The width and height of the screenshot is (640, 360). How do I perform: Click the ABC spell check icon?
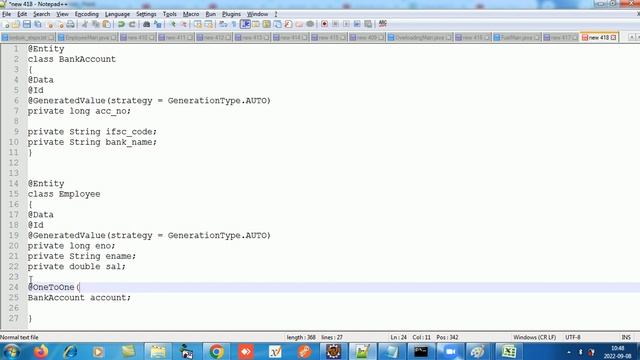point(382,24)
